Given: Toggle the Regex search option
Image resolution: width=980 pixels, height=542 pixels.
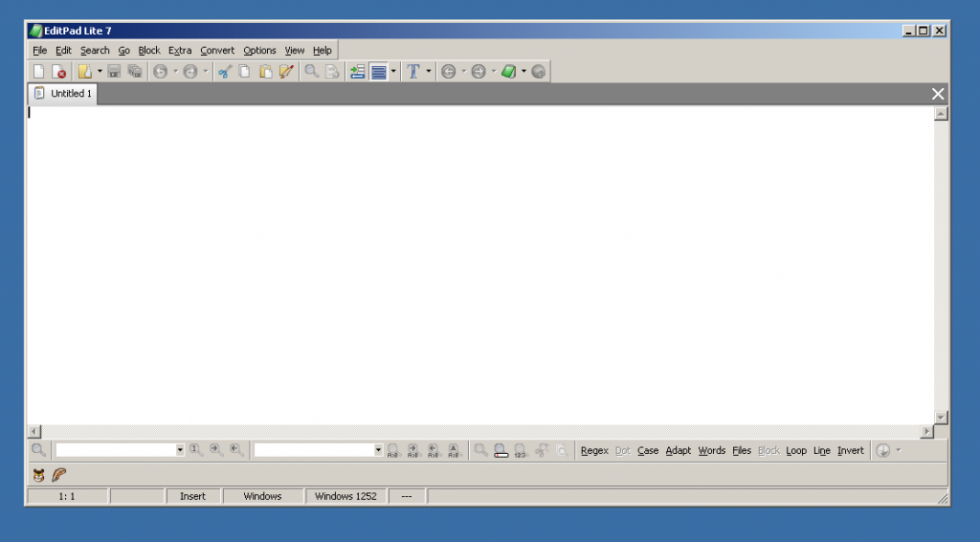Looking at the screenshot, I should (594, 451).
